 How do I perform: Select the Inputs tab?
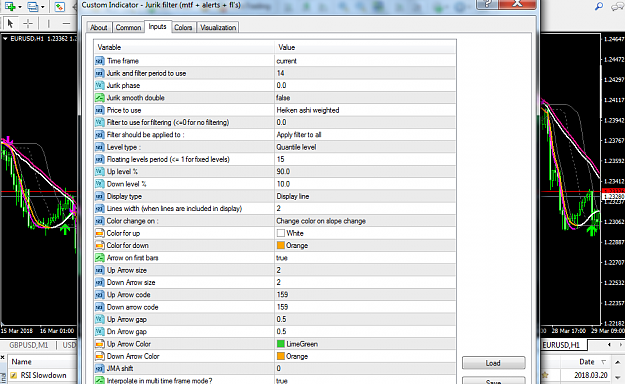(157, 26)
